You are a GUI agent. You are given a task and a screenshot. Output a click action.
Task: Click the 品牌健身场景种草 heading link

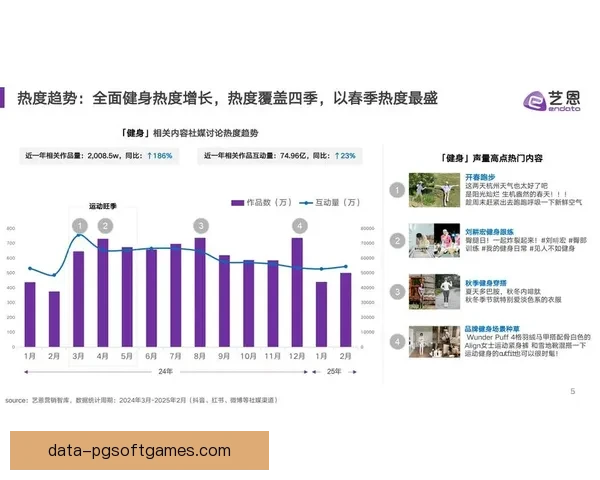point(492,329)
